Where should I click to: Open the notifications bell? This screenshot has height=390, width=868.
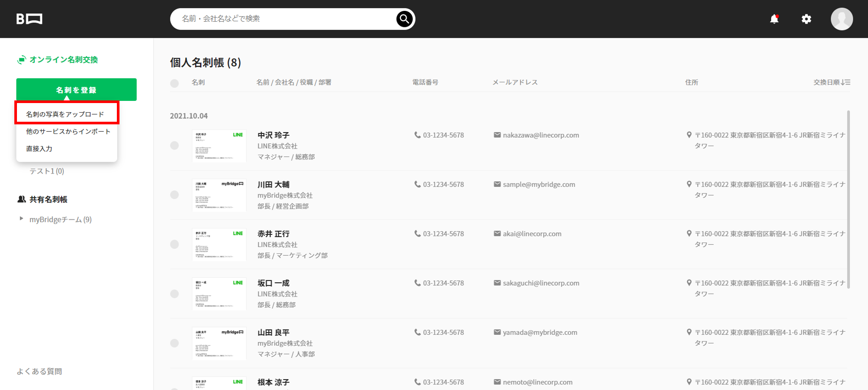pos(774,19)
